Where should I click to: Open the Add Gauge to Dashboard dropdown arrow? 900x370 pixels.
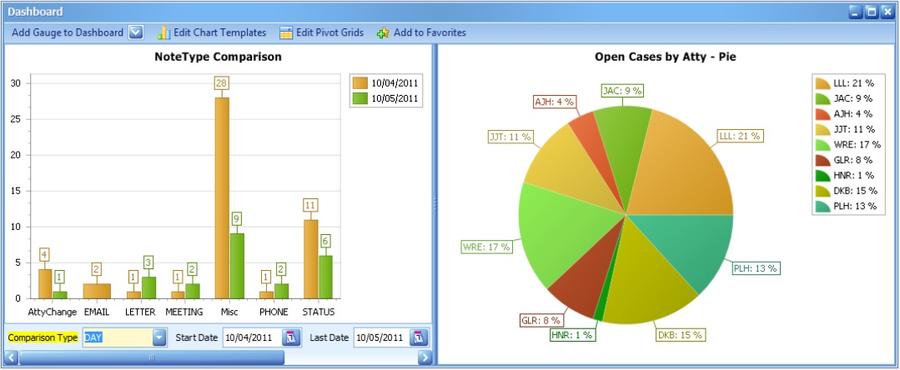click(x=135, y=33)
